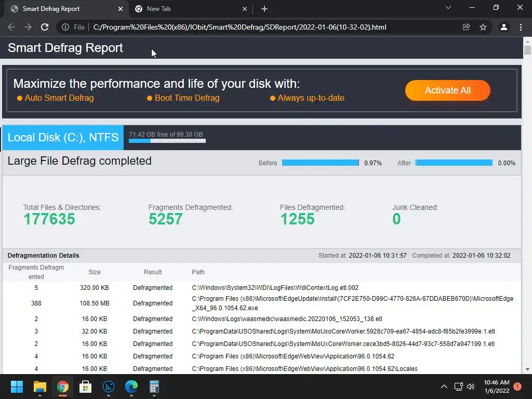Click the After fragmentation bar
The image size is (532, 399).
coord(454,163)
